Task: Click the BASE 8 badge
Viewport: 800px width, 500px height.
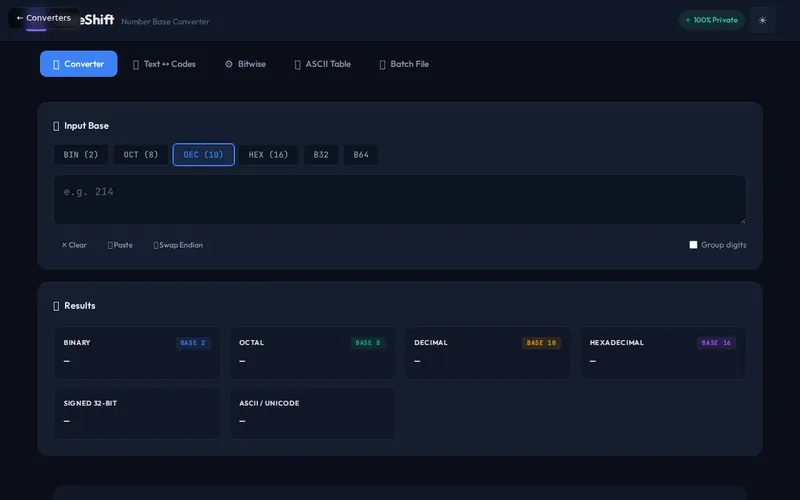Action: tap(368, 343)
